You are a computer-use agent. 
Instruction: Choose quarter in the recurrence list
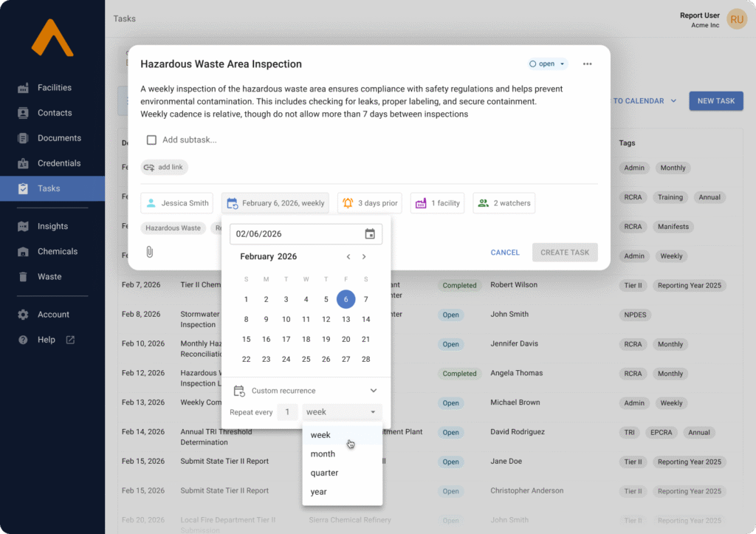(x=325, y=473)
